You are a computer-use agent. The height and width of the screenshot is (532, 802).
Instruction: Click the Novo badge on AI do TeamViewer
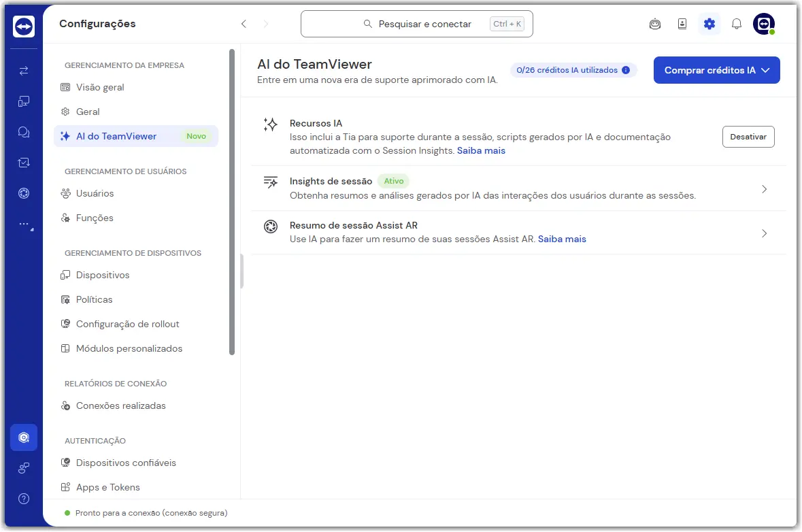[197, 136]
